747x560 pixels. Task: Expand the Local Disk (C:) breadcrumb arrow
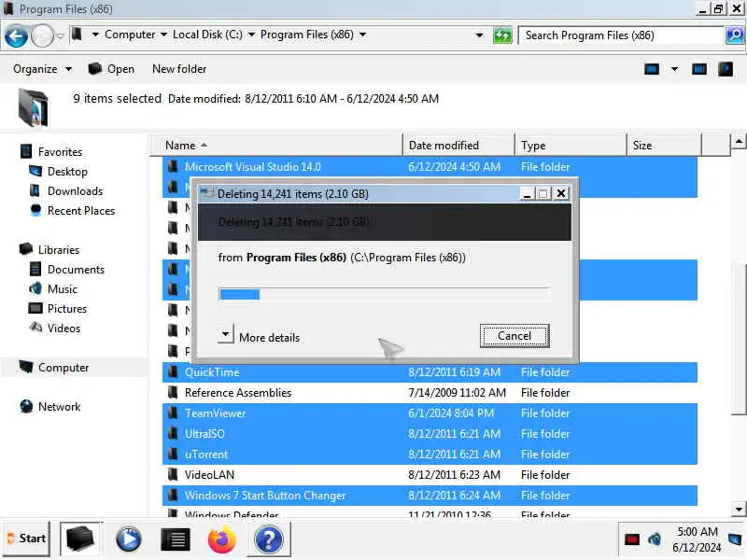251,35
